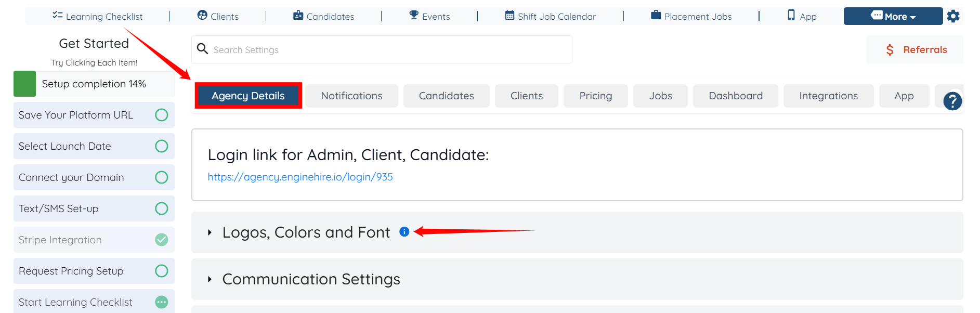Viewport: 980px width, 313px height.
Task: Open the Pricing settings tab
Action: (x=595, y=96)
